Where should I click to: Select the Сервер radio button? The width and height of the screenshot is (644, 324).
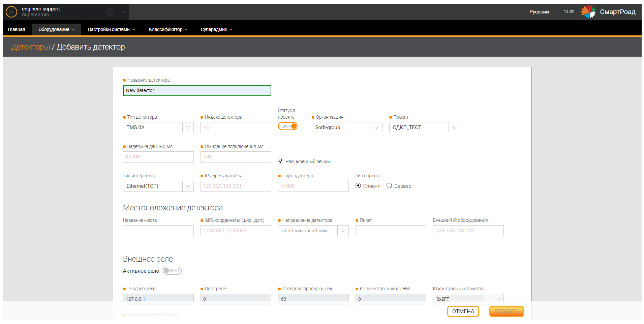tap(389, 186)
